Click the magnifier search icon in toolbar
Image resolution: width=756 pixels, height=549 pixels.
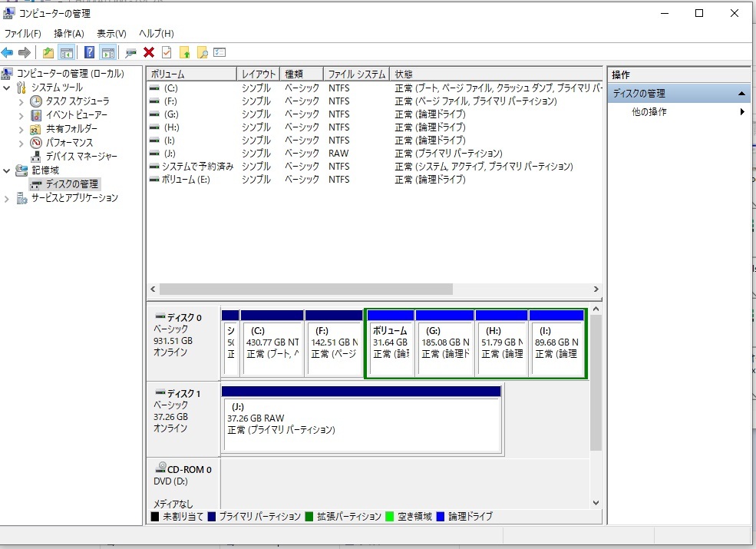point(203,52)
